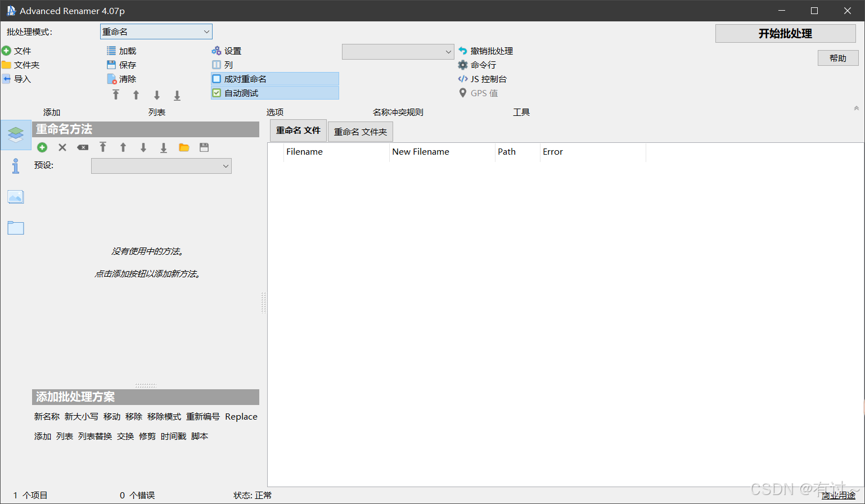
Task: Add the 列表替换 method
Action: 95,436
